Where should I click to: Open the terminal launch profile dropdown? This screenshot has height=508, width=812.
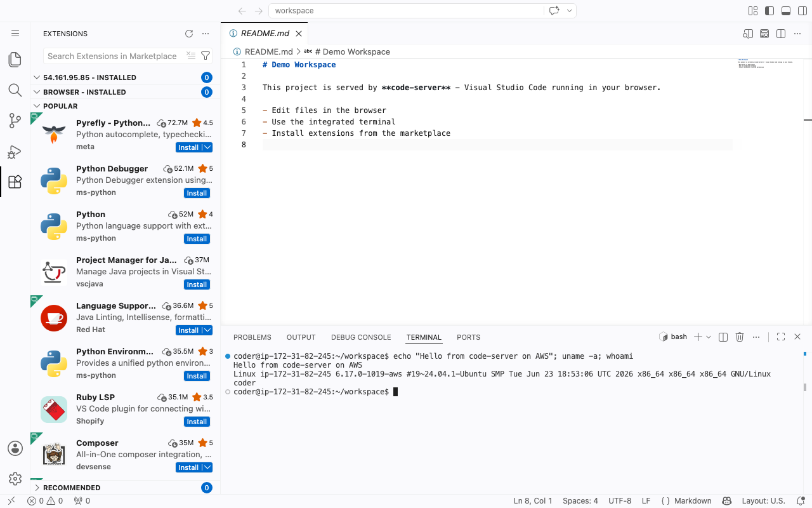(709, 337)
